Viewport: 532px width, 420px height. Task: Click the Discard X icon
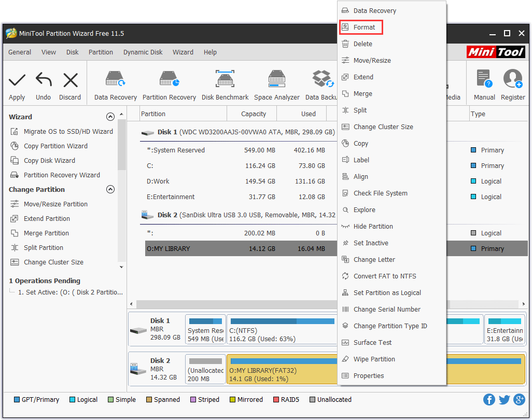click(71, 80)
